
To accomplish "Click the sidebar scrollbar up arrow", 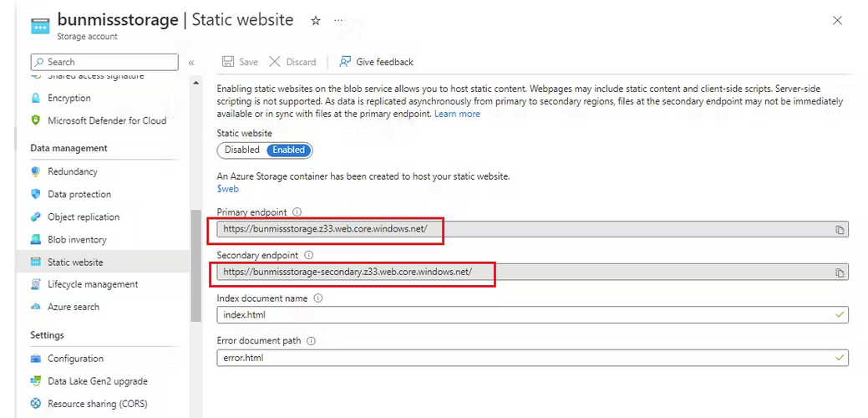I will click(196, 83).
